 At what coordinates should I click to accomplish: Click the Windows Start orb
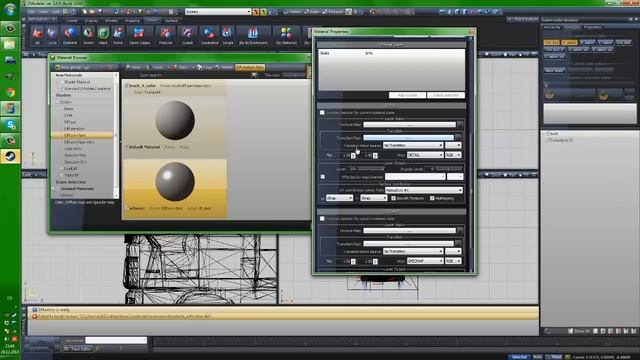(x=10, y=9)
